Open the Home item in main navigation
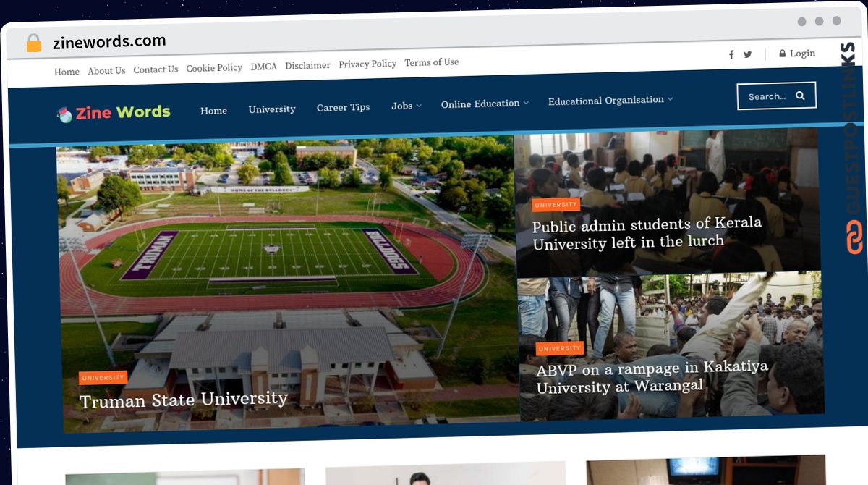The width and height of the screenshot is (868, 485). pos(213,111)
